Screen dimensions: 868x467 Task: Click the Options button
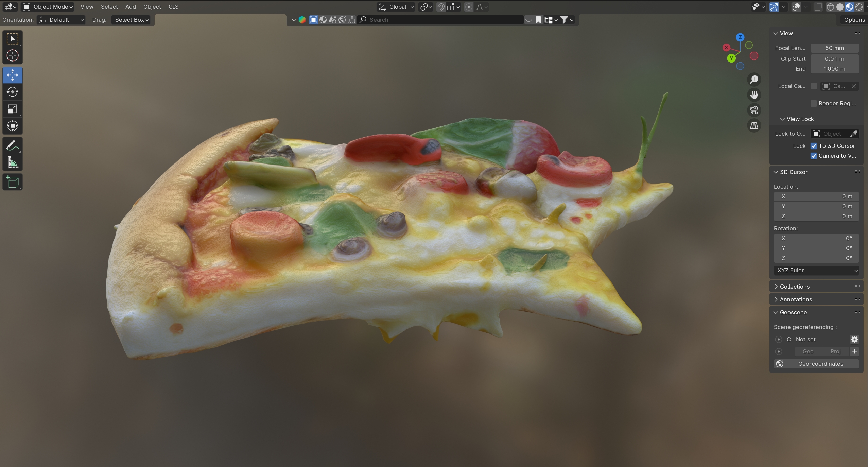[854, 20]
